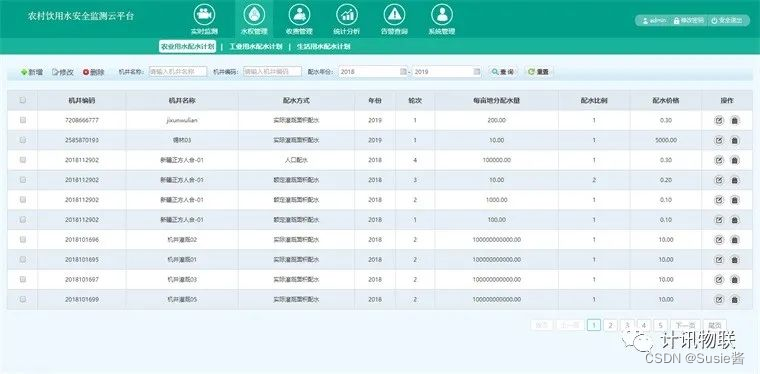Switch to 生活用水配水计划 tab
Screen dimensions: 760x374
[x=323, y=47]
